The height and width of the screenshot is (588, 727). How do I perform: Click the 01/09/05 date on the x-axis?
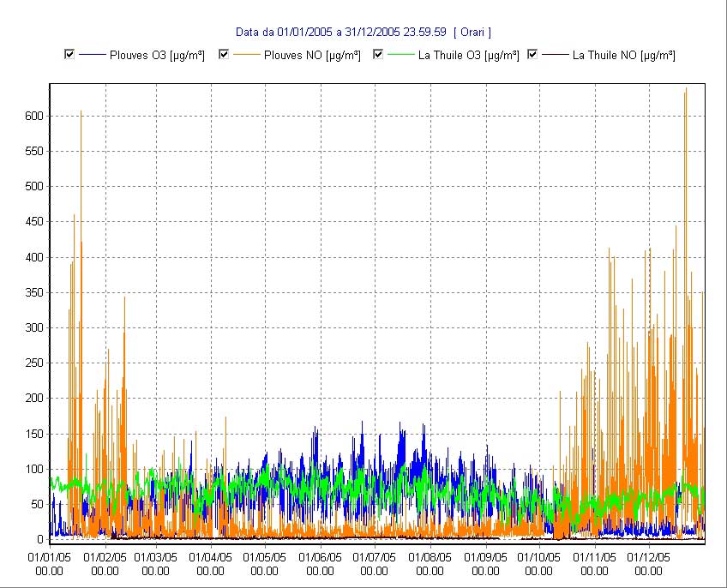[x=485, y=557]
